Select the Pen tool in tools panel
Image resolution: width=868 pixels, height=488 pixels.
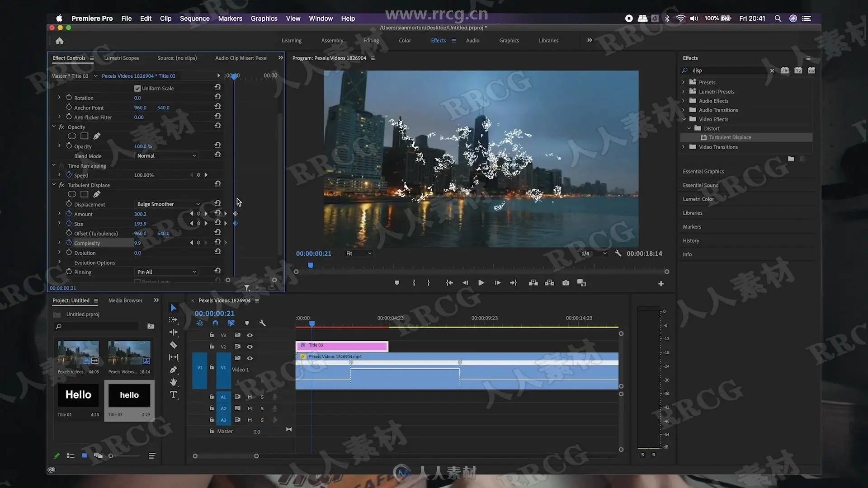pyautogui.click(x=173, y=370)
